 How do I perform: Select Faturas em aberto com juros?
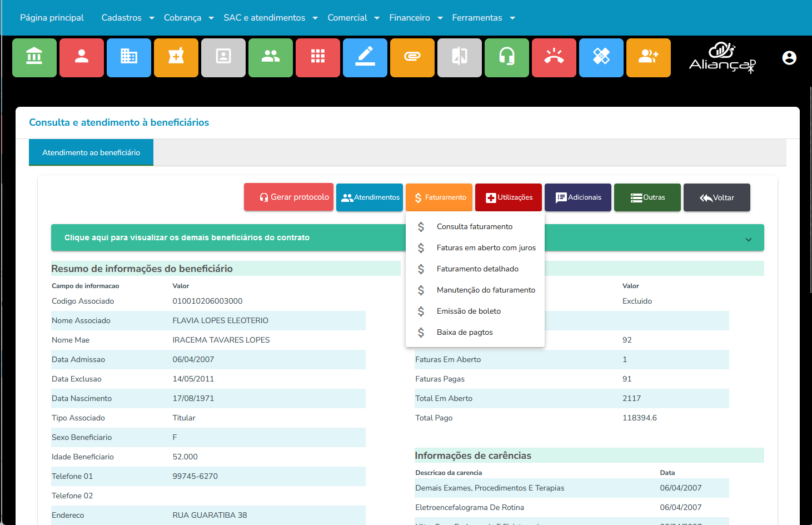coord(486,248)
